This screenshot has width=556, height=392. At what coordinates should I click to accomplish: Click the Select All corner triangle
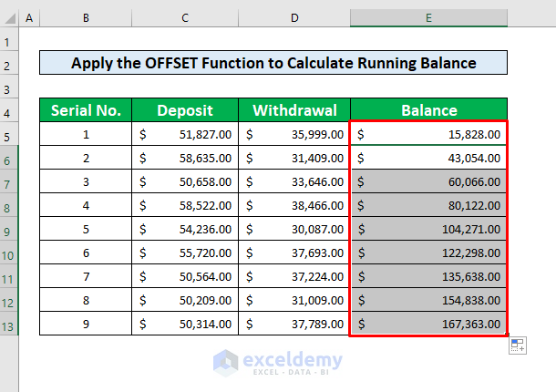(x=9, y=18)
